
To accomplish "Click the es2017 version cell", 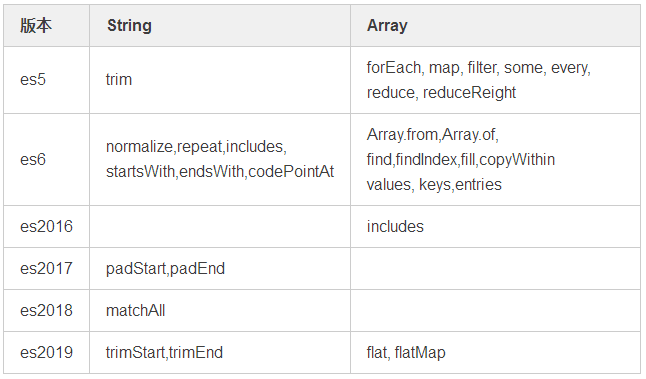I will coord(47,269).
